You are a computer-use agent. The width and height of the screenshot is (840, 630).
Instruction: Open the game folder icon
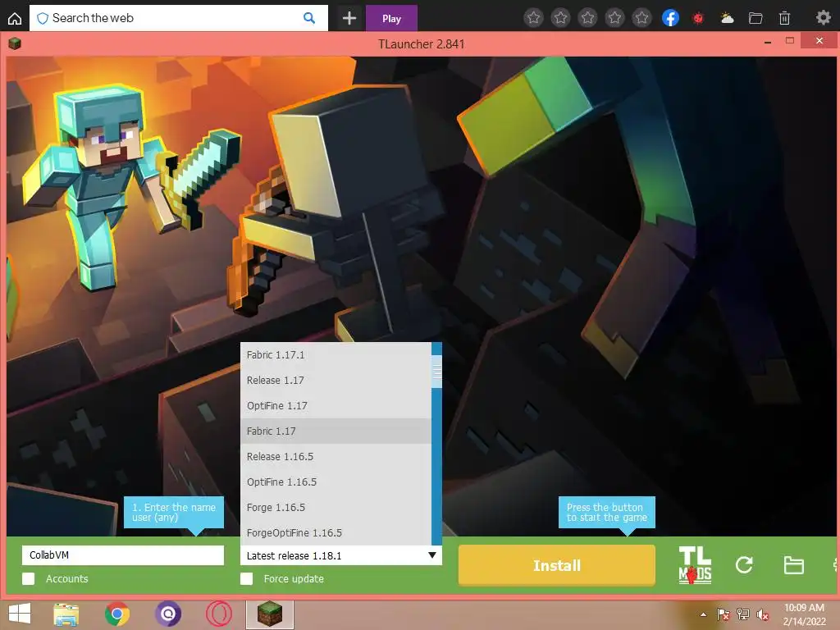(793, 565)
